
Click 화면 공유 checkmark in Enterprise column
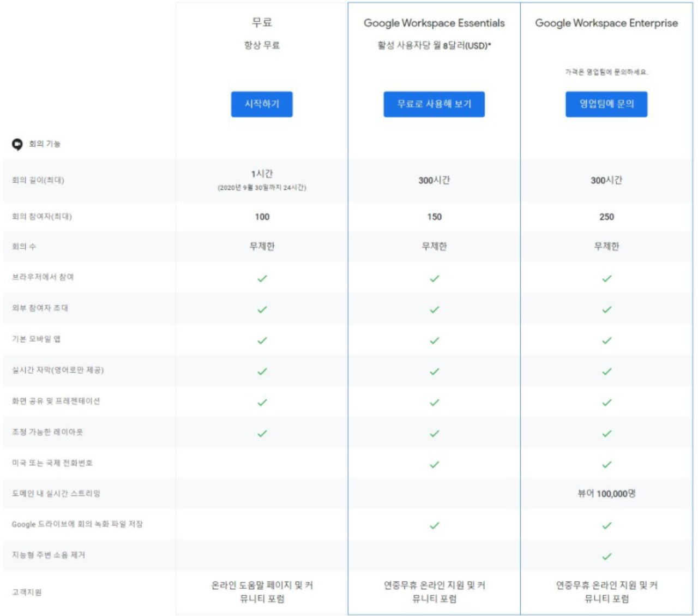606,403
